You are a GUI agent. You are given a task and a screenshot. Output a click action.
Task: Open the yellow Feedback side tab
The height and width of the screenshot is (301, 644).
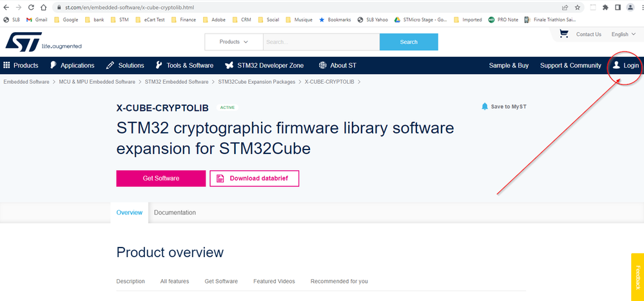(x=638, y=277)
